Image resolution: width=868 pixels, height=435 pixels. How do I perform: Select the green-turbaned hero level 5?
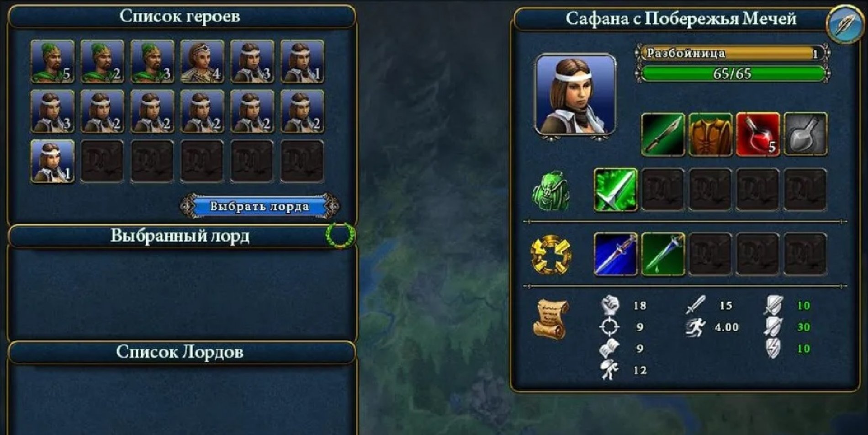53,62
